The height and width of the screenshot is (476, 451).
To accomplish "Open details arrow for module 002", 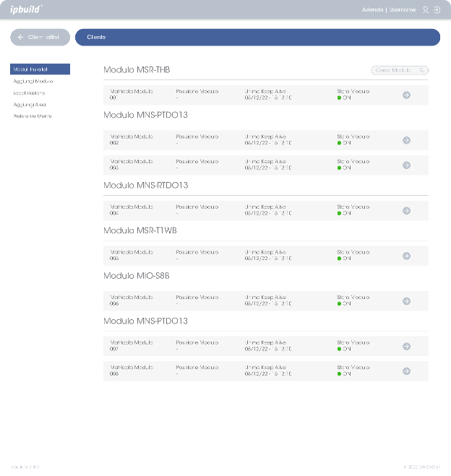I will tap(406, 140).
